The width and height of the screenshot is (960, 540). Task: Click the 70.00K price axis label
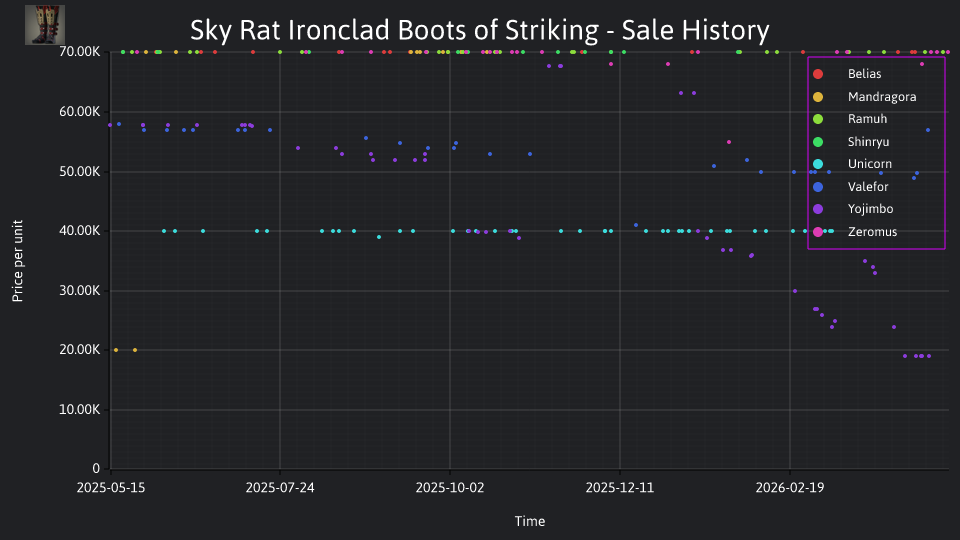tap(80, 52)
